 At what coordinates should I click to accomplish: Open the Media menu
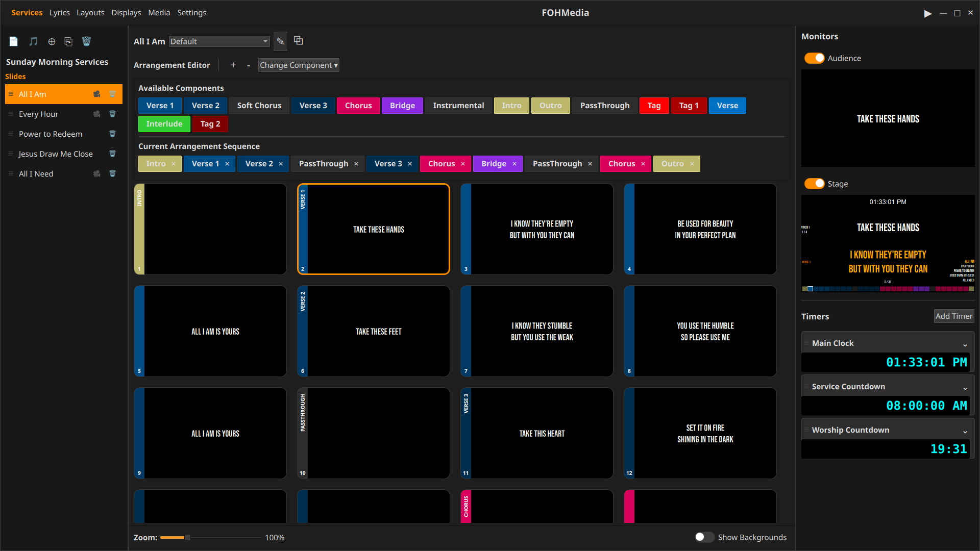(x=159, y=12)
